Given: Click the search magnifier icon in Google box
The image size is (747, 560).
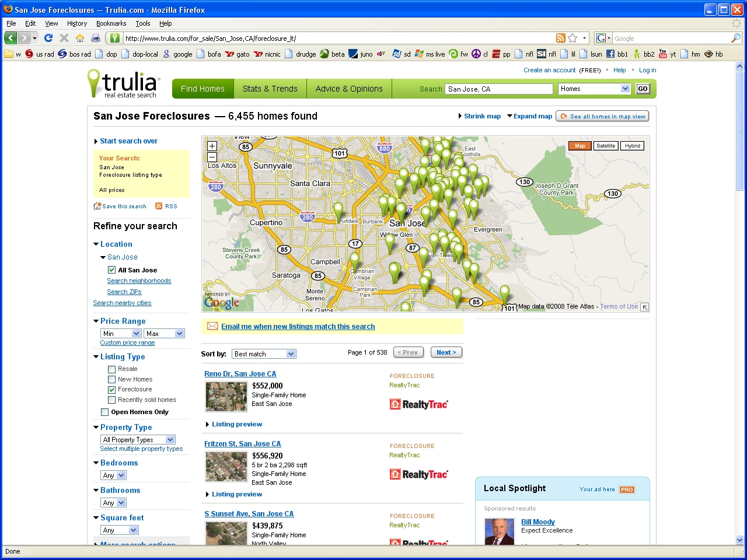Looking at the screenshot, I should (736, 38).
